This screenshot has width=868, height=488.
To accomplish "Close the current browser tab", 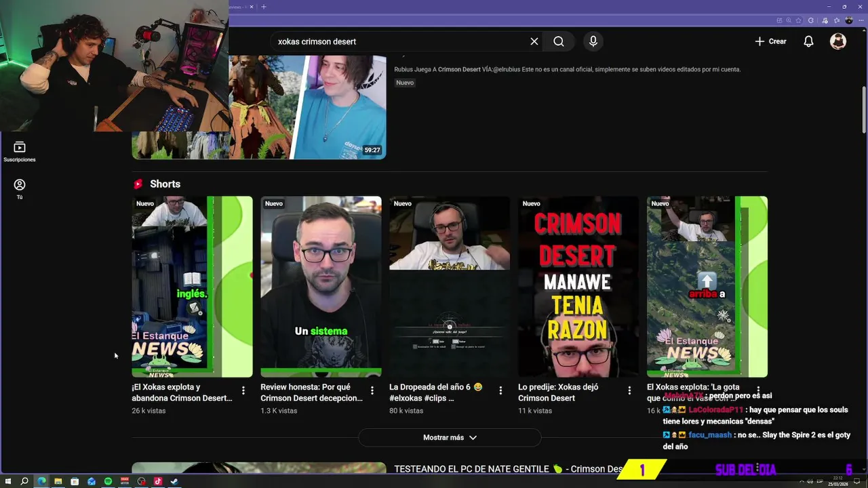I will click(x=252, y=7).
